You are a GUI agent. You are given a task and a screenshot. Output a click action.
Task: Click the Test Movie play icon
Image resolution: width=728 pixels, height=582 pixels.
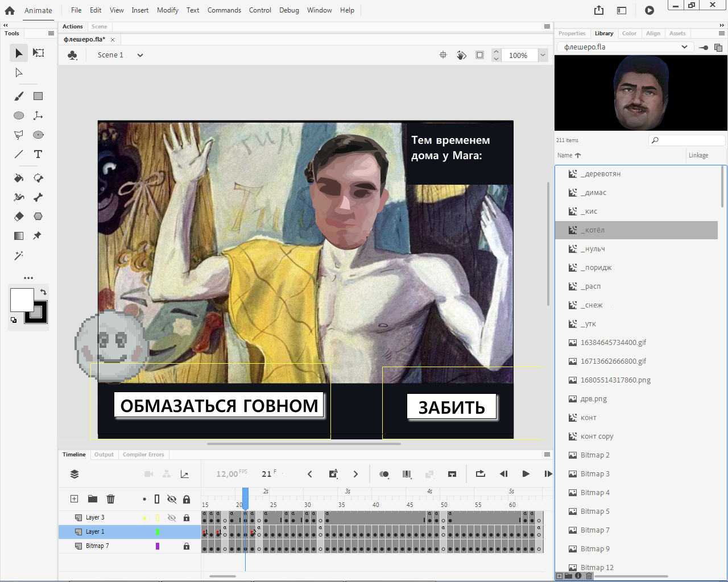coord(650,10)
